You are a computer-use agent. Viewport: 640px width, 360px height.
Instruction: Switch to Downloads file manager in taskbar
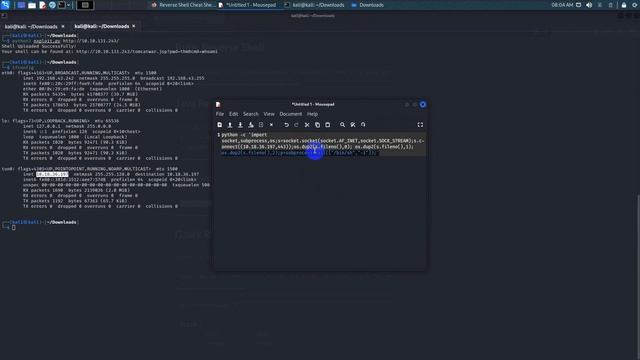367,5
